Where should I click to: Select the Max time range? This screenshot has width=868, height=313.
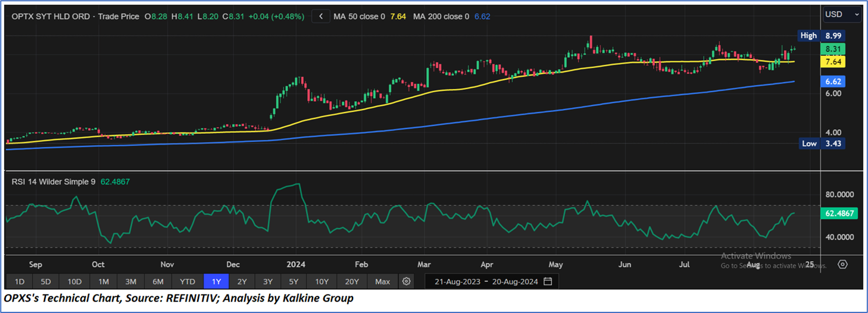(383, 281)
